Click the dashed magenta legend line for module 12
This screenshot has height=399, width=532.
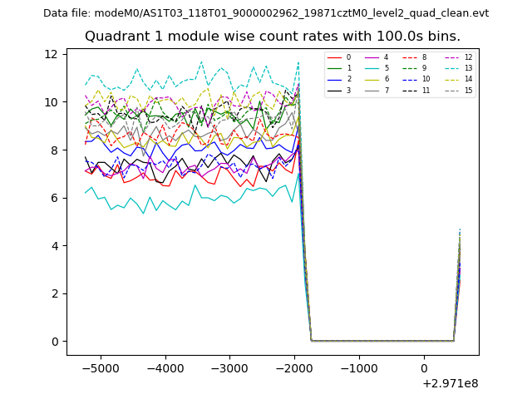[450, 57]
